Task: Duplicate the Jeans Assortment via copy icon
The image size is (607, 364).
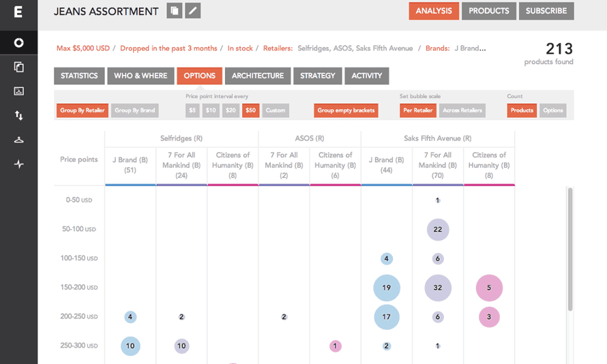Action: pyautogui.click(x=174, y=11)
